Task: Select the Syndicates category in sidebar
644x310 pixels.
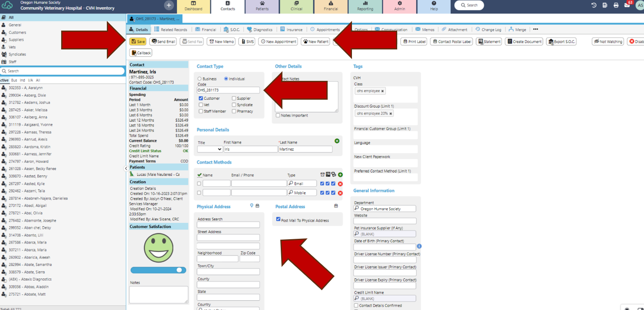Action: pos(17,54)
